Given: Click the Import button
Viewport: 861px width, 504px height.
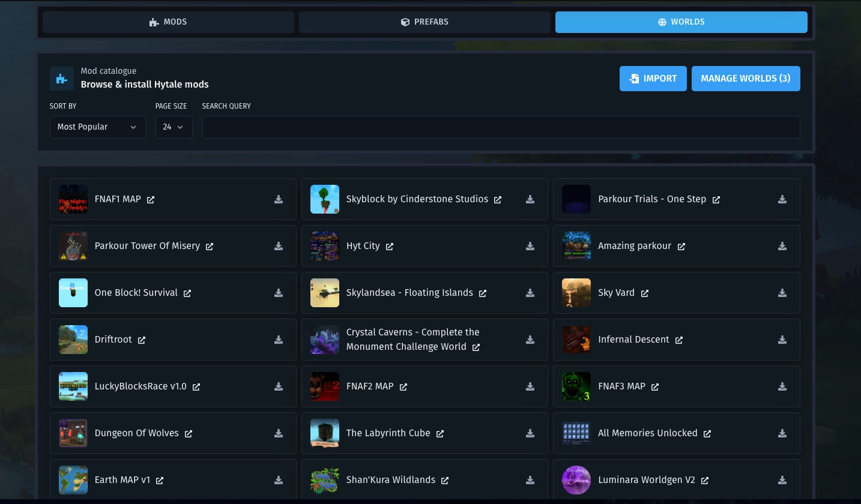Looking at the screenshot, I should [x=653, y=79].
